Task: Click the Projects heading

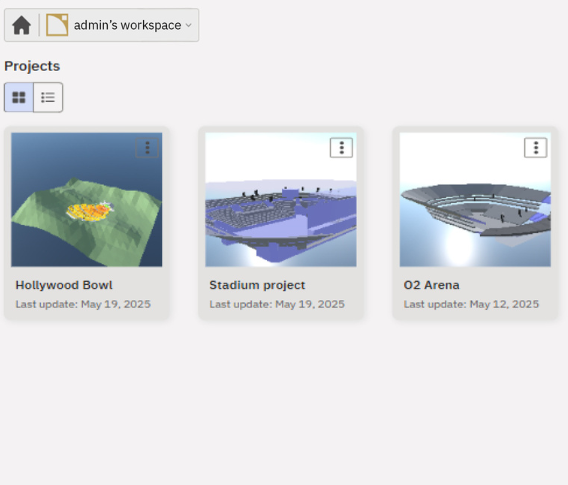Action: click(x=32, y=66)
